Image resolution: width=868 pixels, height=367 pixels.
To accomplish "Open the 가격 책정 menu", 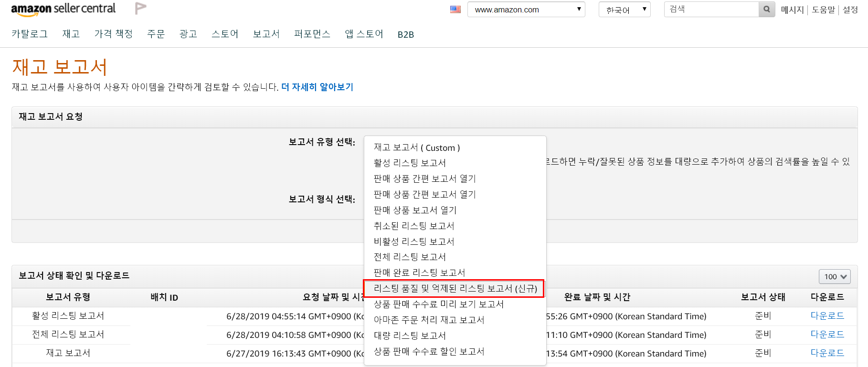I will 114,34.
